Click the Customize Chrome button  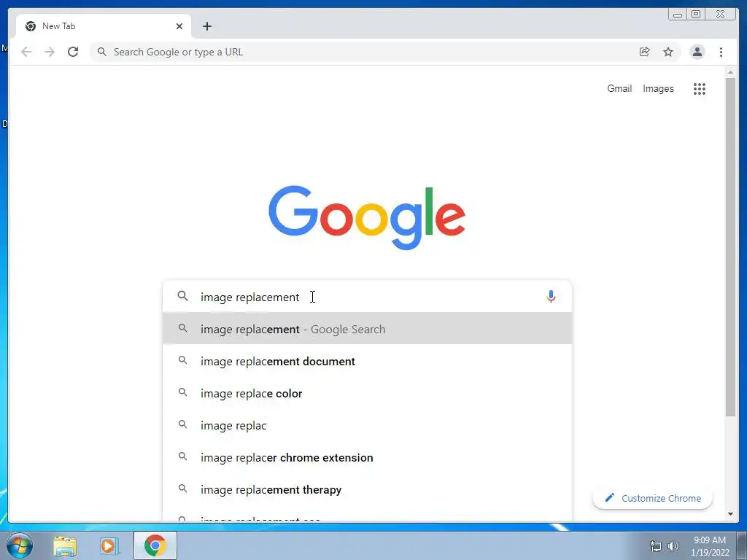[653, 498]
